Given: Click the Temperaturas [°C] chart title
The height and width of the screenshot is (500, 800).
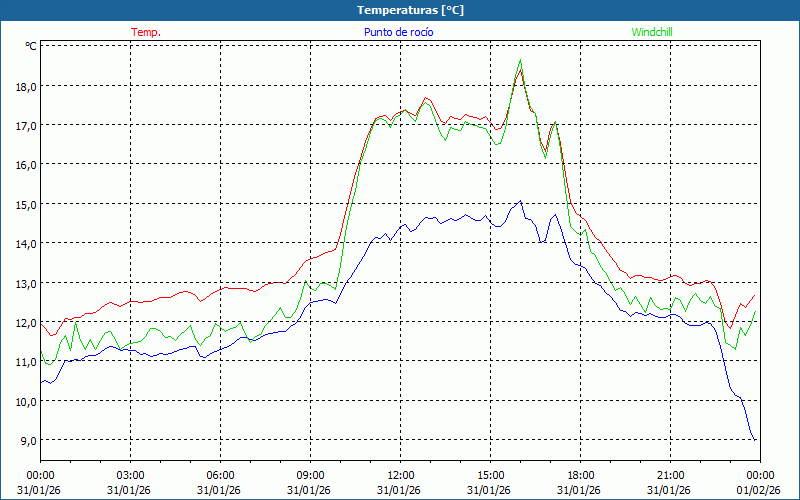Looking at the screenshot, I should 410,10.
